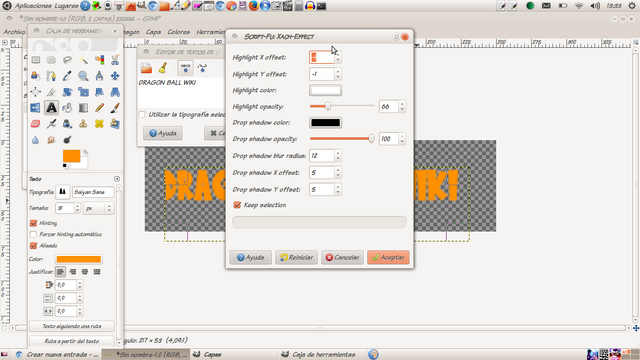Disable the Hinting checkbox
Screen dimensions: 640x360
click(x=33, y=223)
